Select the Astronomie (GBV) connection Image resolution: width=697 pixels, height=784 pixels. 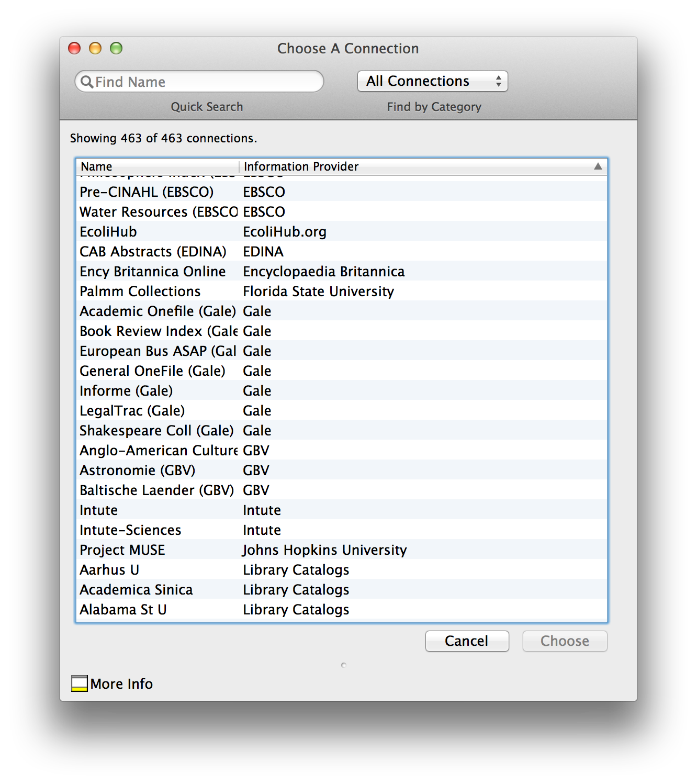click(x=342, y=470)
